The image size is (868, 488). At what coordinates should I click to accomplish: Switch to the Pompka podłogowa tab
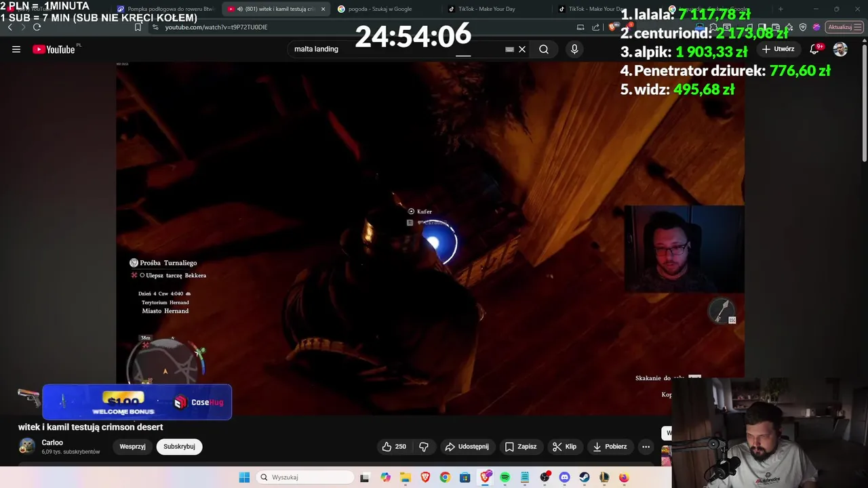pyautogui.click(x=166, y=9)
